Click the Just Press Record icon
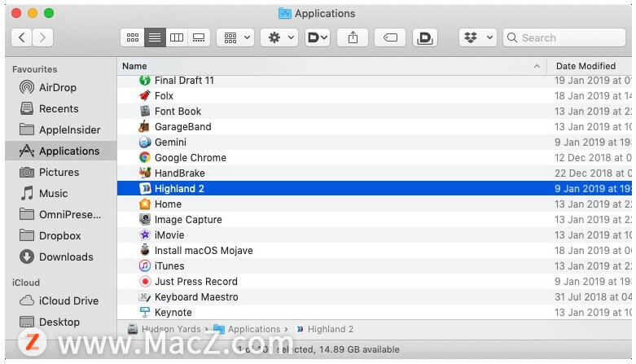The image size is (636, 364). (x=145, y=281)
